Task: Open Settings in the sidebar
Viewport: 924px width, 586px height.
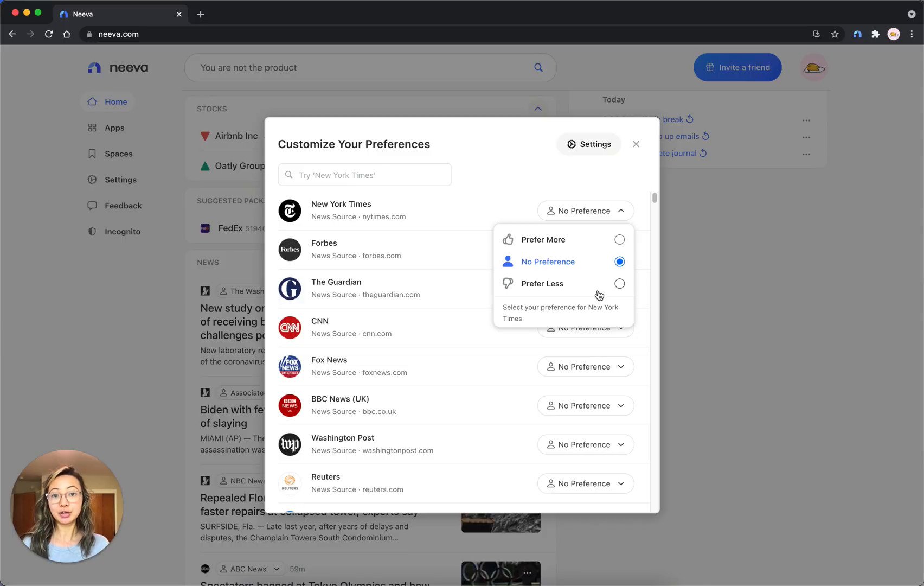Action: [x=112, y=180]
